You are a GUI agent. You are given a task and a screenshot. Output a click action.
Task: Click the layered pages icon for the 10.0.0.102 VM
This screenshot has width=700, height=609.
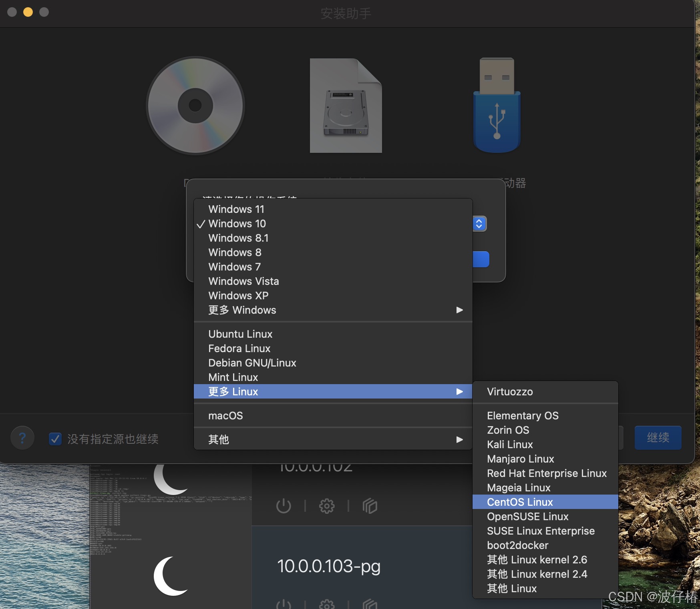pos(370,506)
